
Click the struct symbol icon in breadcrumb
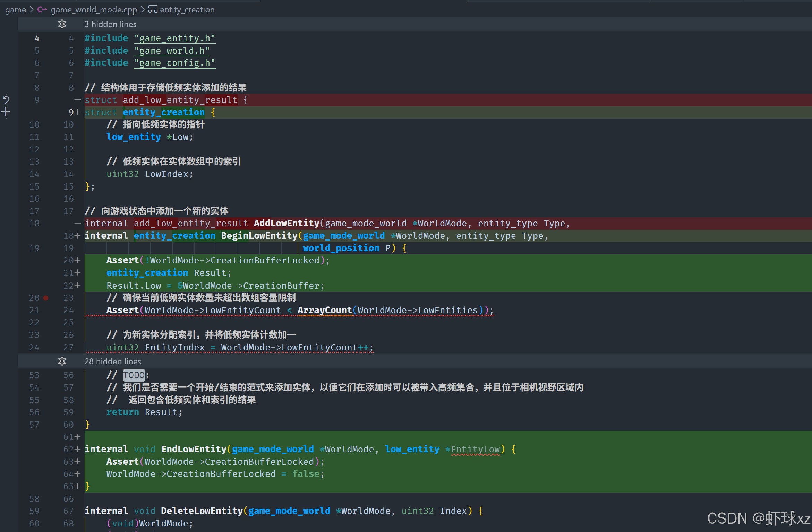[153, 10]
